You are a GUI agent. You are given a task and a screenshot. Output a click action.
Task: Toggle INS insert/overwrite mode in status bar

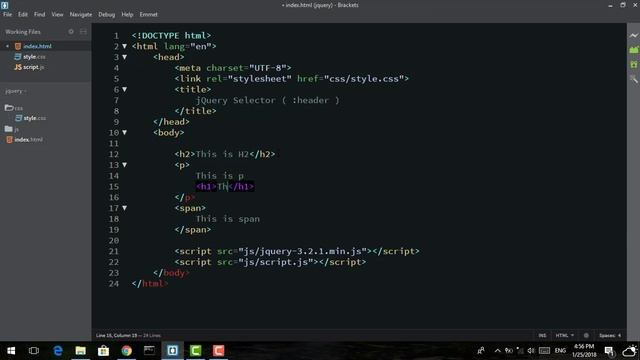(x=542, y=336)
